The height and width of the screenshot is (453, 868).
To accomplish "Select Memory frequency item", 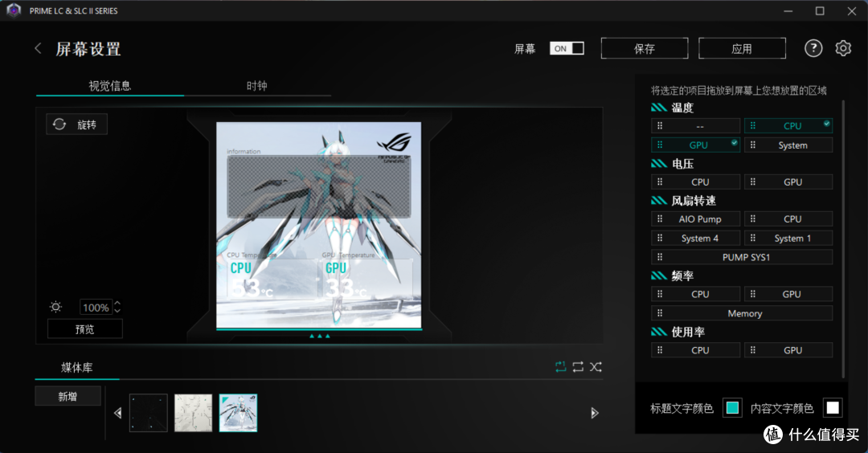I will (x=742, y=313).
